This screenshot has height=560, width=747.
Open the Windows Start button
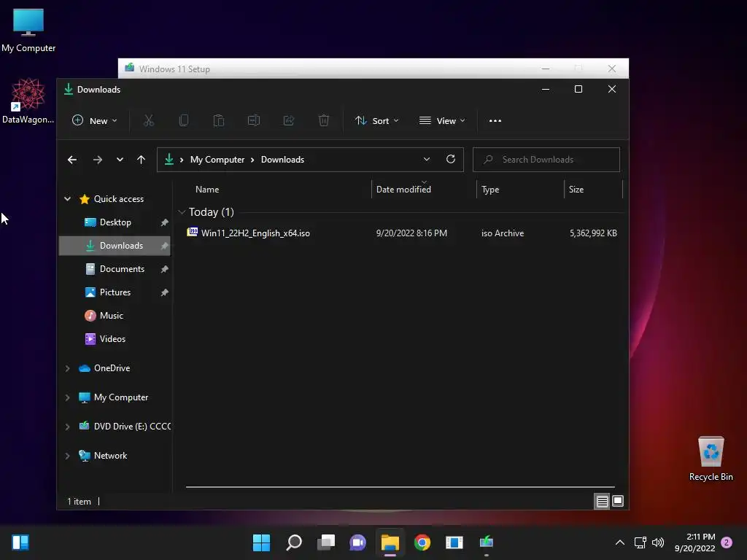261,542
